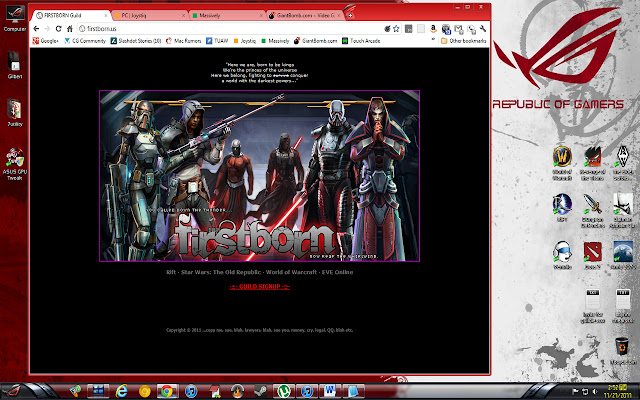Viewport: 640px width, 400px height.
Task: Click the Firstborn guild banner image
Action: point(260,175)
